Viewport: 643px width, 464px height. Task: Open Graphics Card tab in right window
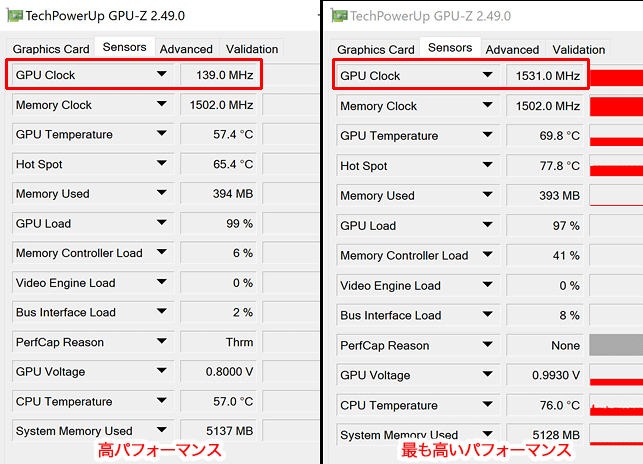[x=376, y=50]
